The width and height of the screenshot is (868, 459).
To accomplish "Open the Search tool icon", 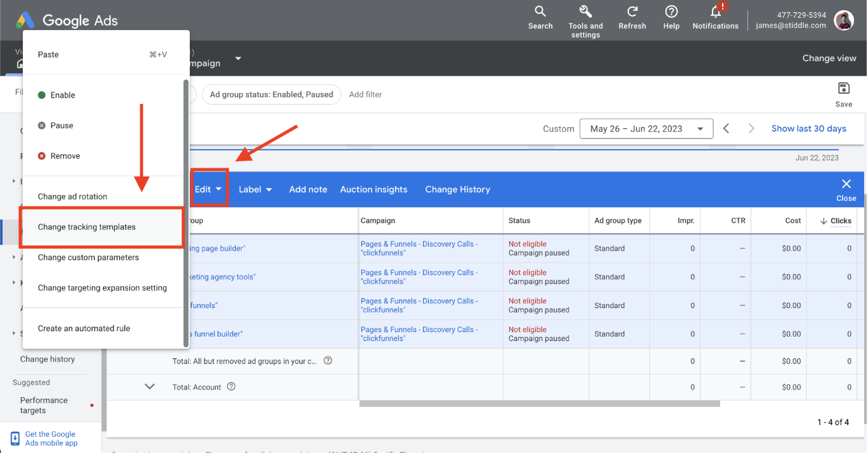I will [x=540, y=11].
